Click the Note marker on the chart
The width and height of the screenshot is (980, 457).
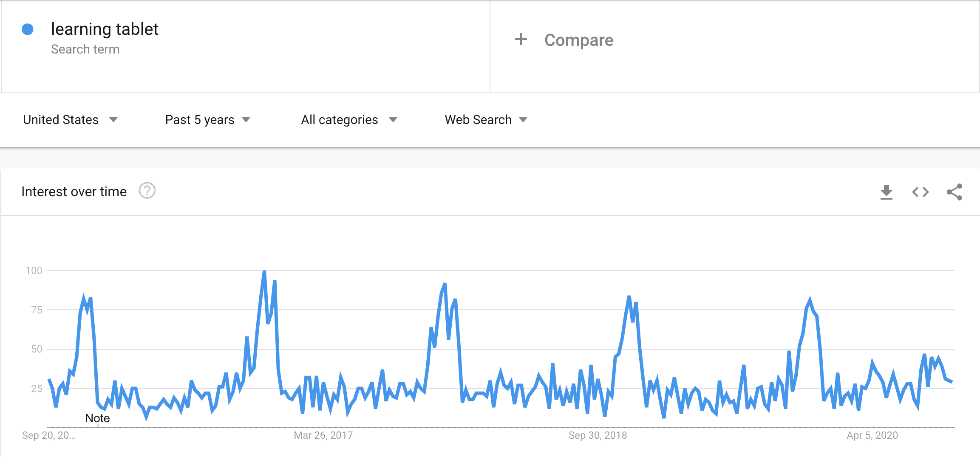tap(97, 418)
